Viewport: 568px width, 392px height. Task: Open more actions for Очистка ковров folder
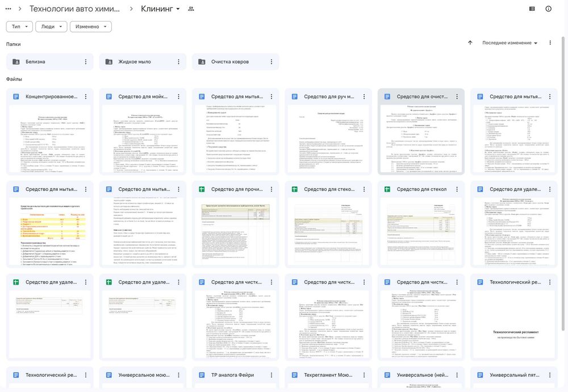272,61
